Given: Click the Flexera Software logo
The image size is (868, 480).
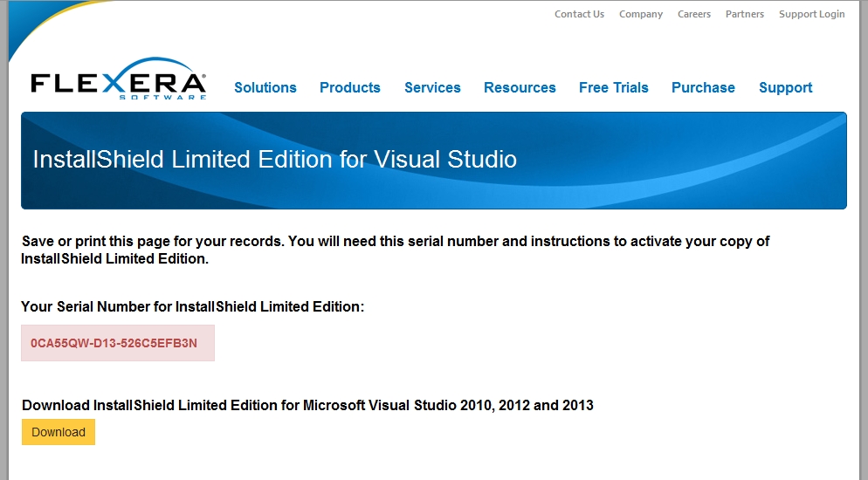Looking at the screenshot, I should click(x=119, y=79).
